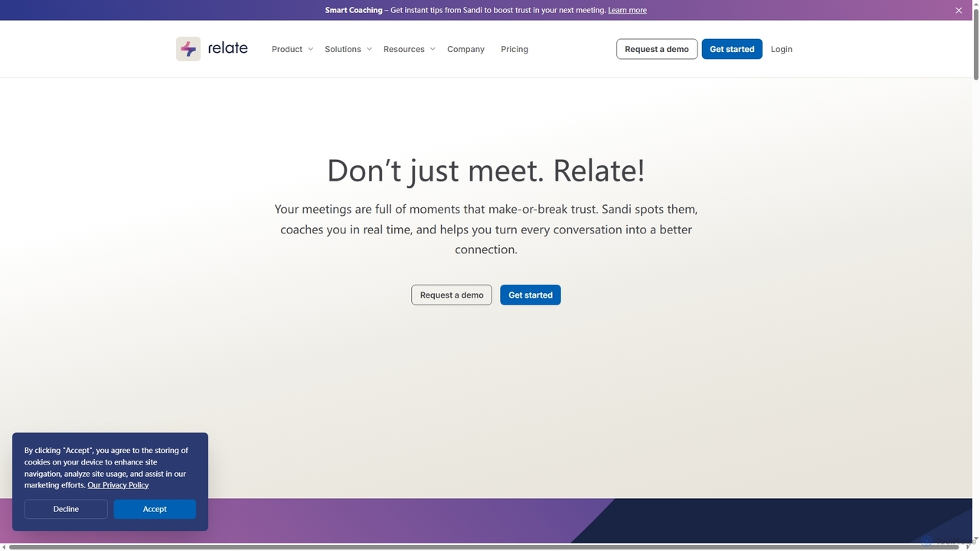Viewport: 980px width, 551px height.
Task: Open the Product menu
Action: [x=287, y=49]
